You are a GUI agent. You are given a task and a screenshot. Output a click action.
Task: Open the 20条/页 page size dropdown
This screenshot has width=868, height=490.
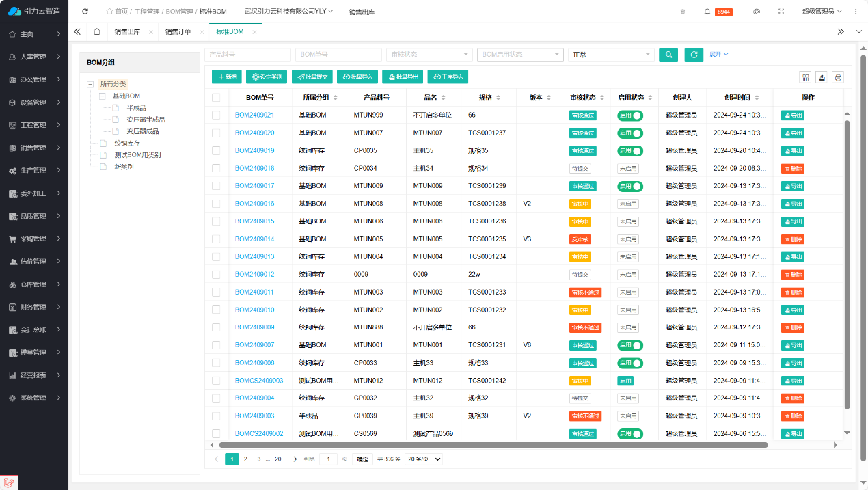[x=423, y=459]
